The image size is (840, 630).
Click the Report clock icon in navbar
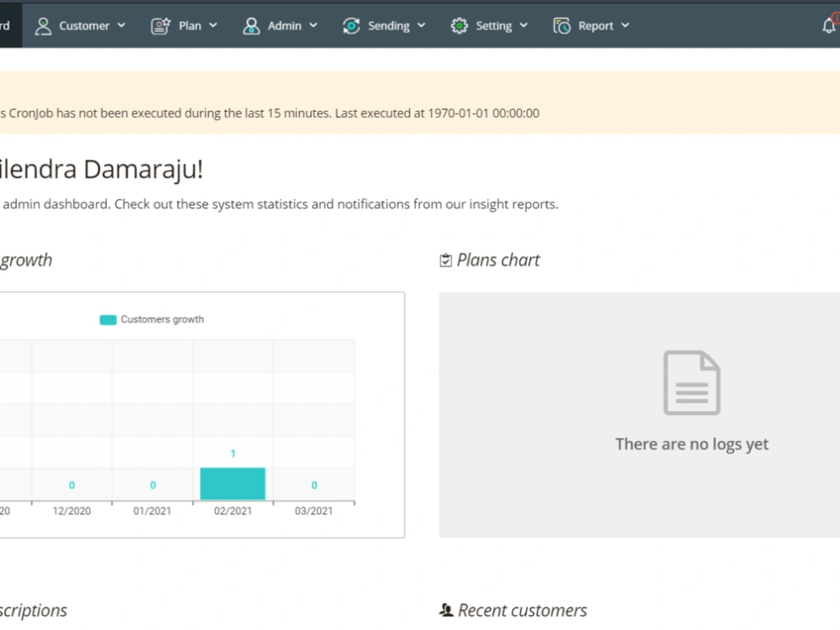pyautogui.click(x=562, y=26)
